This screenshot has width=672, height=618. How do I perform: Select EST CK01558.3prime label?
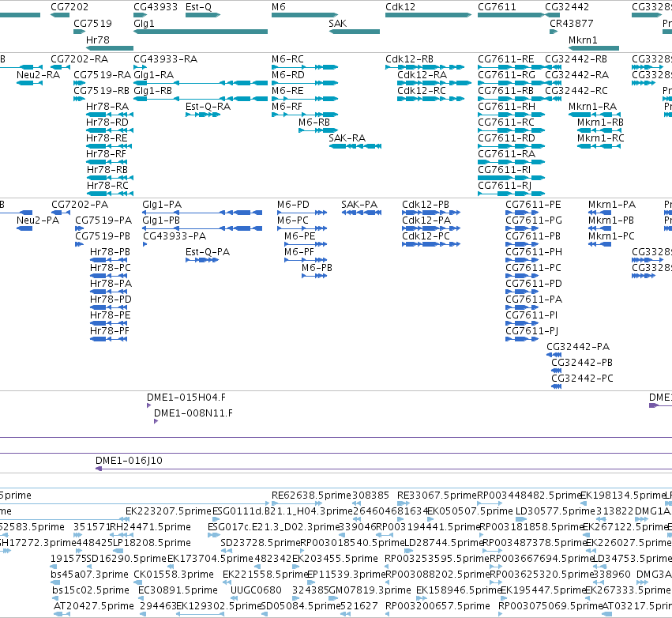pos(174,575)
